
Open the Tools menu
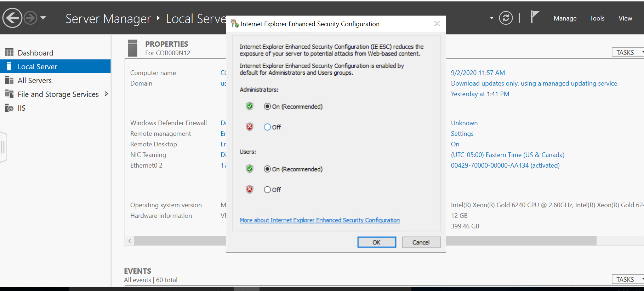[x=597, y=18]
